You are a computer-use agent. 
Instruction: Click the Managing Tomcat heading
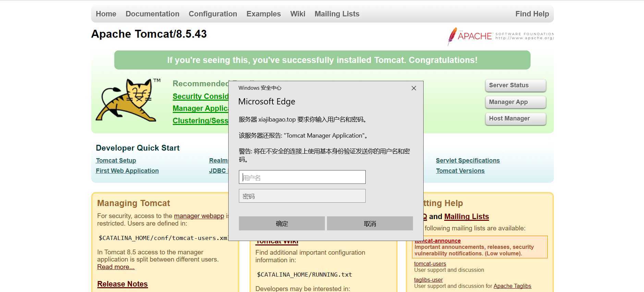tap(134, 203)
